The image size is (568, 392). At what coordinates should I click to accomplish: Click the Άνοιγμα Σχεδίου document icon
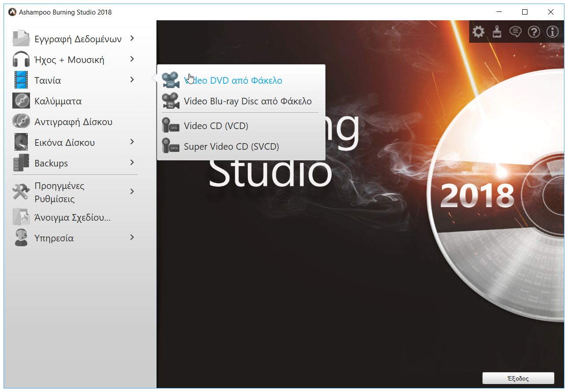(21, 217)
